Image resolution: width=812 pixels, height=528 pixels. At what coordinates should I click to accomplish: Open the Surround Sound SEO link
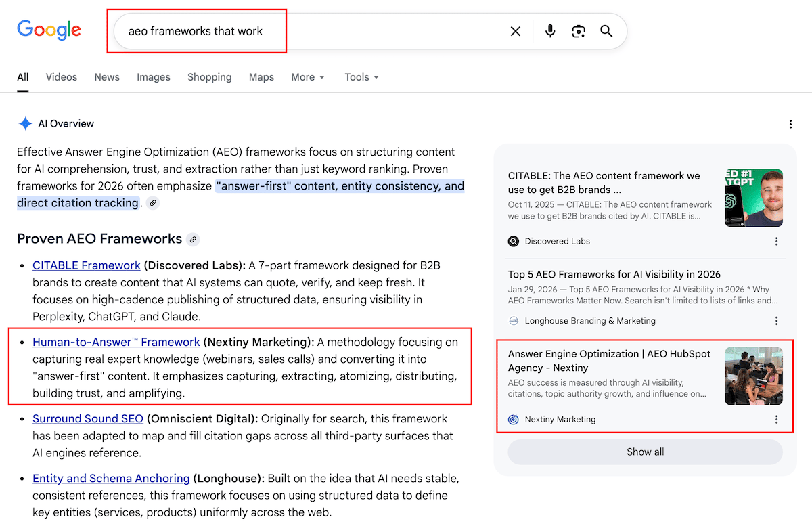click(88, 419)
